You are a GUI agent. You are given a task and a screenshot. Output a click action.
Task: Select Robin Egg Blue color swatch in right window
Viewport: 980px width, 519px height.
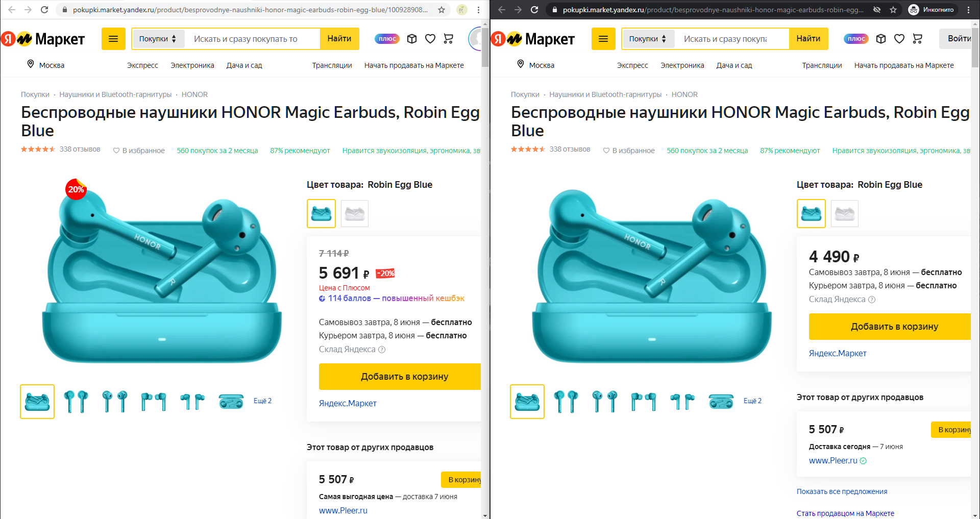[x=811, y=213]
